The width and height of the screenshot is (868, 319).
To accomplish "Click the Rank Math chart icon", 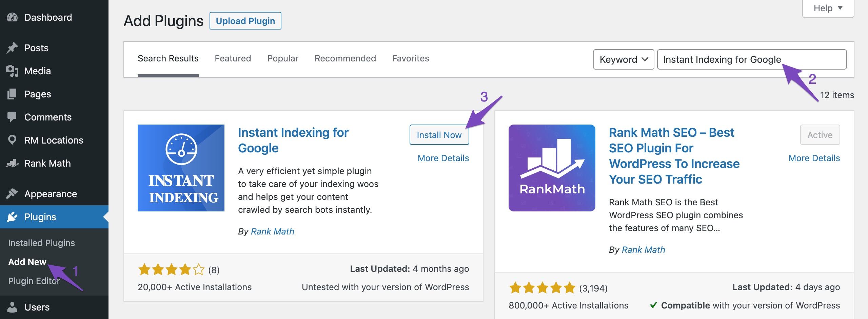I will (x=12, y=163).
